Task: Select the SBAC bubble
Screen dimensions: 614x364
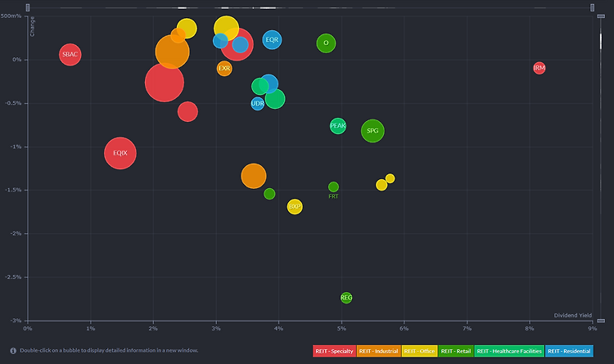Action: tap(70, 55)
